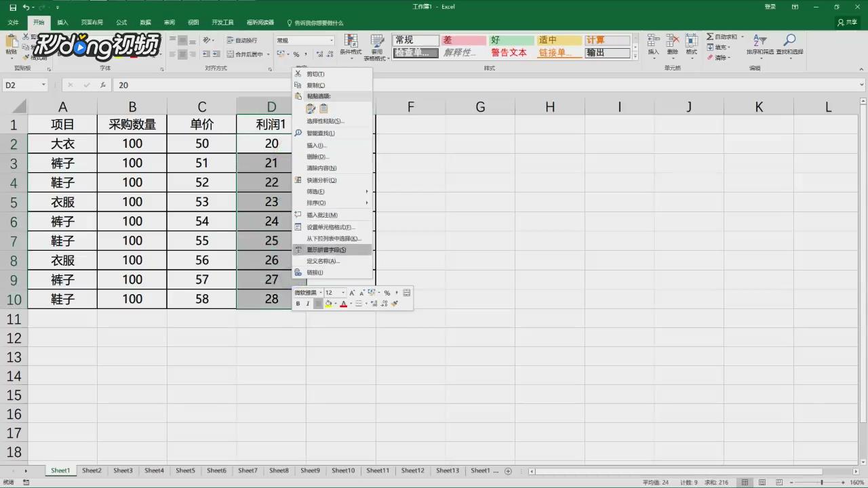Expand the Sort (排序) submenu
Image resolution: width=868 pixels, height=488 pixels.
coord(332,203)
